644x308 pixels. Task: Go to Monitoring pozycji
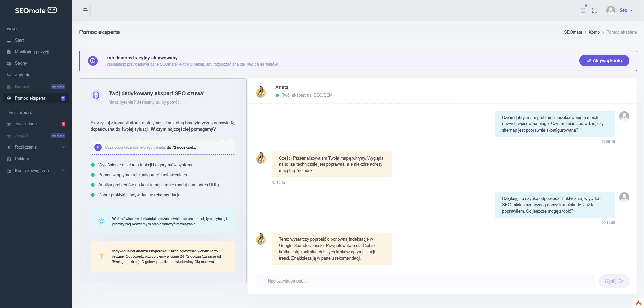32,52
